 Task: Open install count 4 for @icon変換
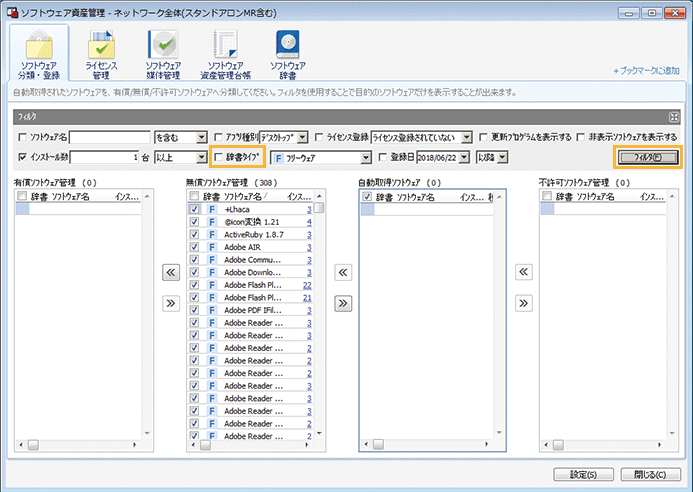click(309, 222)
